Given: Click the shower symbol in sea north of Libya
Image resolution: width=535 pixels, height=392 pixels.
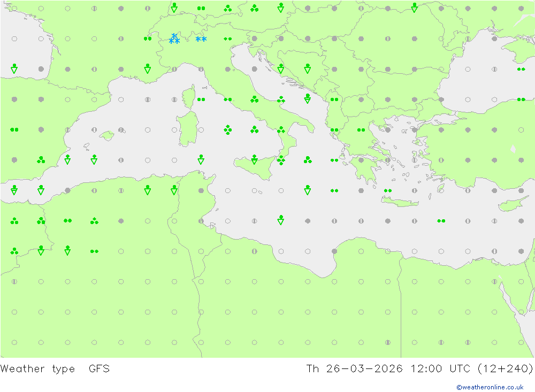Looking at the screenshot, I should pos(280,220).
